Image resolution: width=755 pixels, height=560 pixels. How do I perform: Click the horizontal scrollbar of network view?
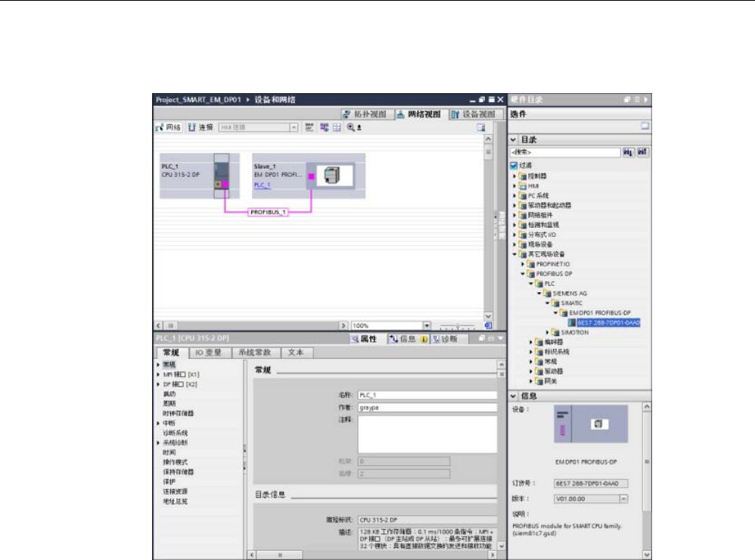tap(251, 325)
